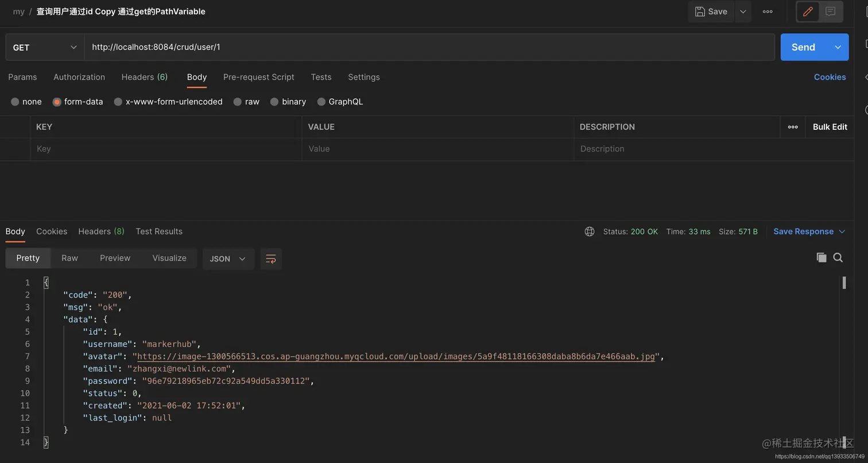Open the GET method dropdown

45,47
